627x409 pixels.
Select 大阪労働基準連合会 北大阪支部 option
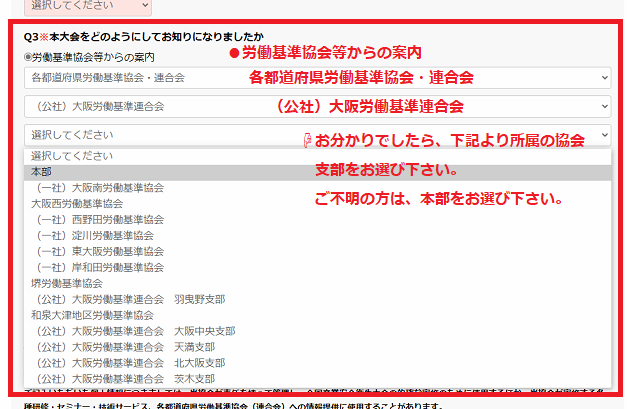[x=317, y=363]
